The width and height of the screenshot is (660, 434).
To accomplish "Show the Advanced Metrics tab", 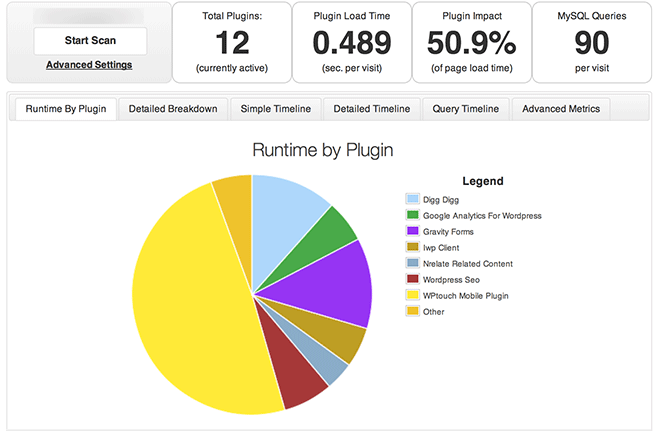I will pos(560,109).
